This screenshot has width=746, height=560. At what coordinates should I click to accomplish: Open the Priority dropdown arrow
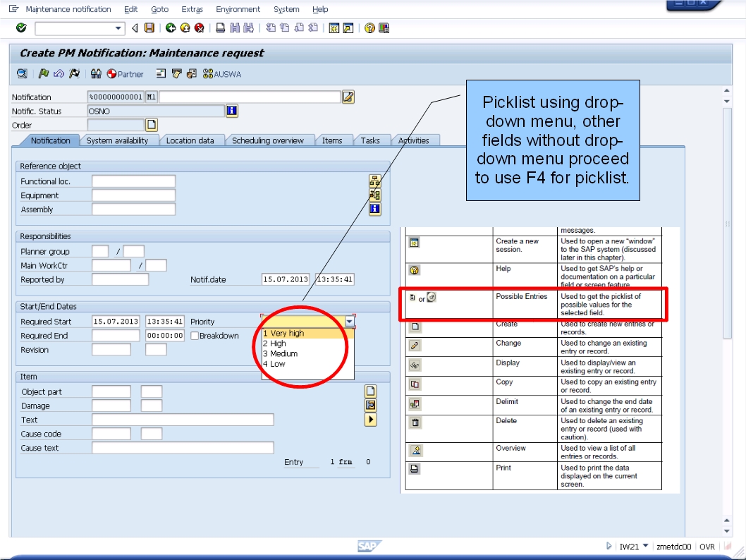point(350,321)
